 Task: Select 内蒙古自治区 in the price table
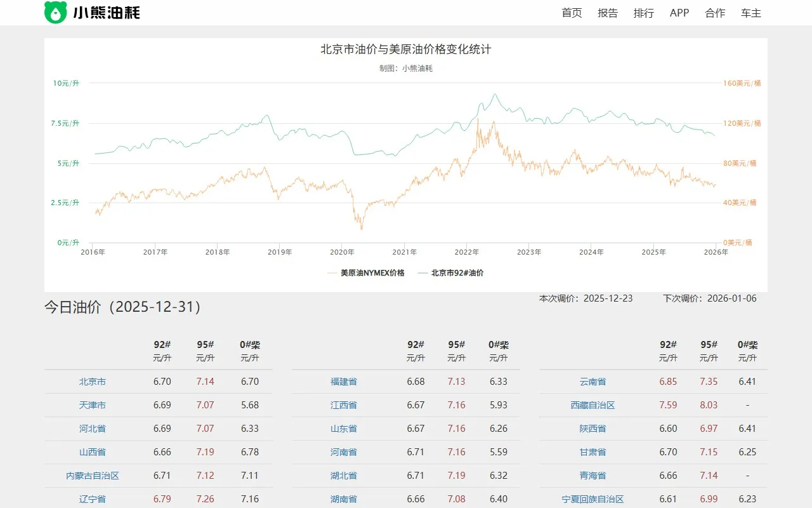click(x=92, y=476)
